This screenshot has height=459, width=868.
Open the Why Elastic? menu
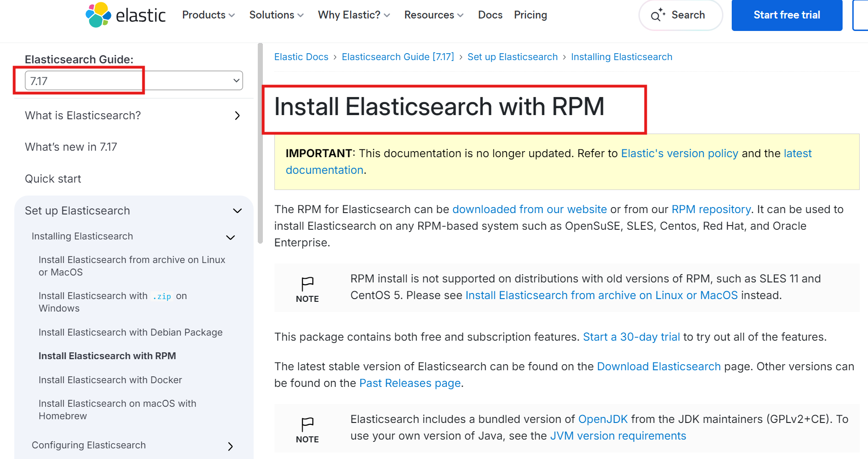coord(354,15)
